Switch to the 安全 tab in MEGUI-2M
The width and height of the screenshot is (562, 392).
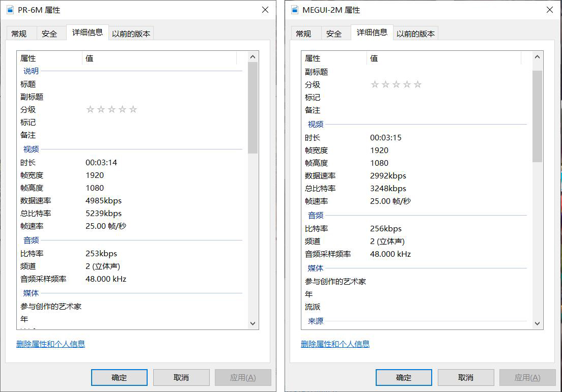click(334, 33)
